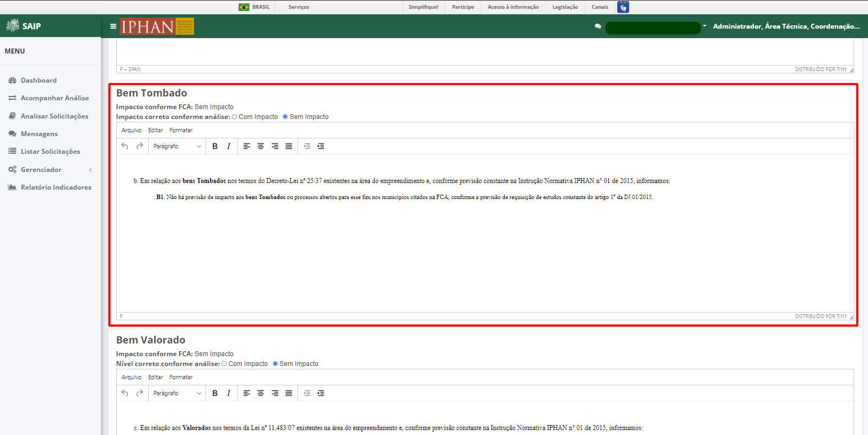The height and width of the screenshot is (435, 868).
Task: Undo in Bem Valorado editor
Action: 125,393
